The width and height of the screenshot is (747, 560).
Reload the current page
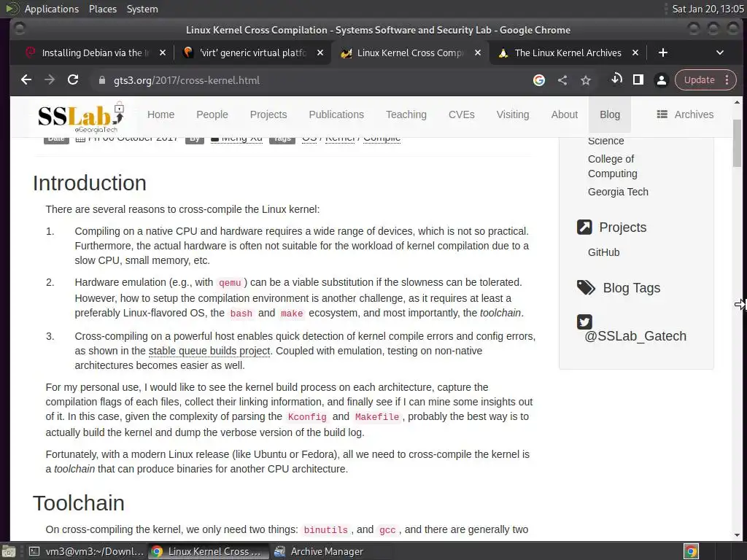pos(73,80)
